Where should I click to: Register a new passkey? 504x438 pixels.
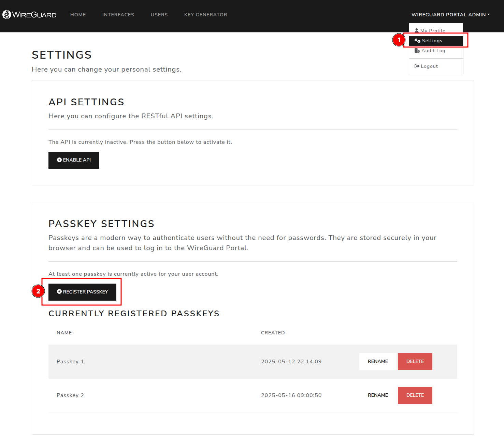coord(82,291)
